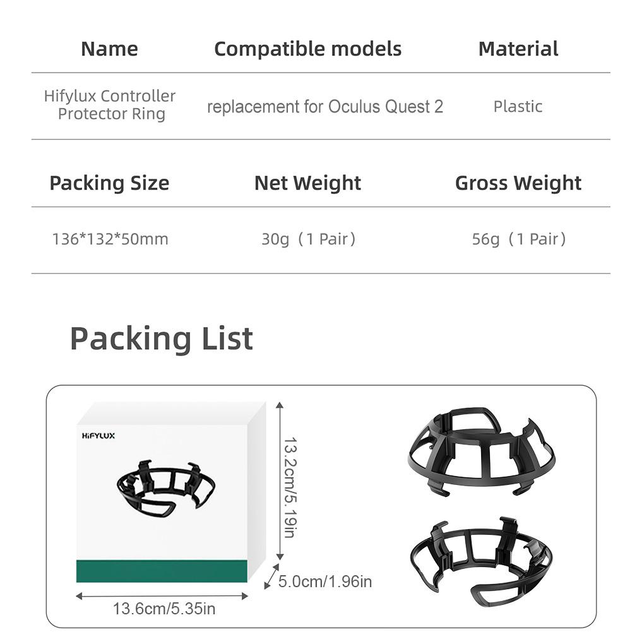Select the 136*132*50mm packing size value
This screenshot has width=644, height=644.
click(x=110, y=239)
